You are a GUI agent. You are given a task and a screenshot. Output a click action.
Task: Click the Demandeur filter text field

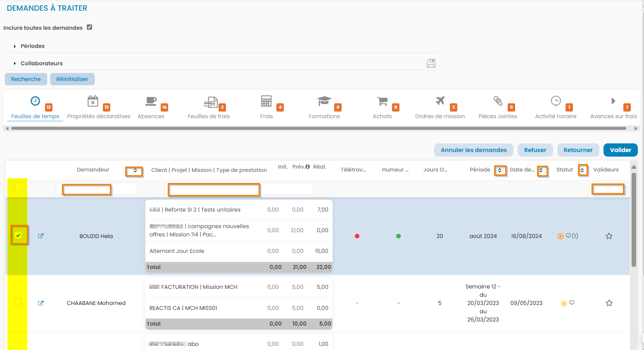pos(96,189)
